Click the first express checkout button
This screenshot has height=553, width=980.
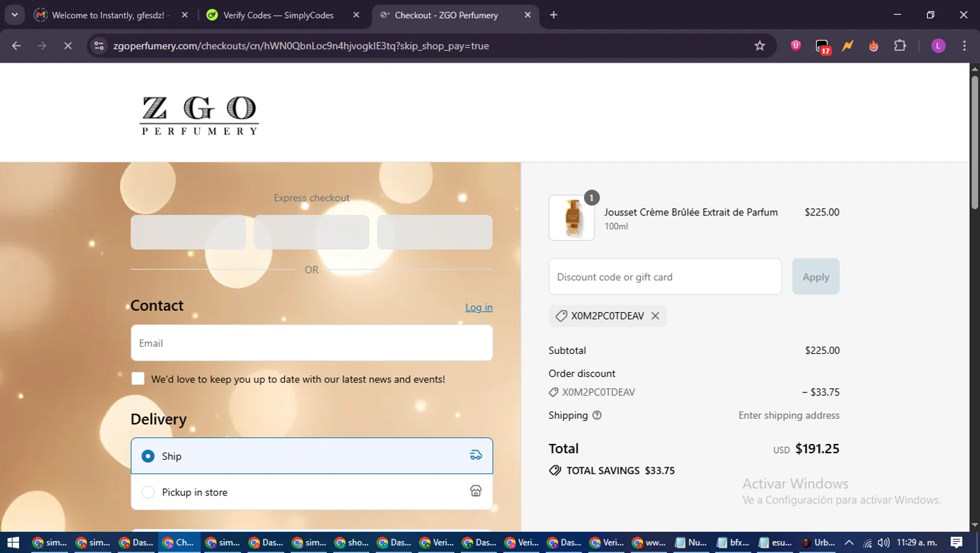click(188, 232)
